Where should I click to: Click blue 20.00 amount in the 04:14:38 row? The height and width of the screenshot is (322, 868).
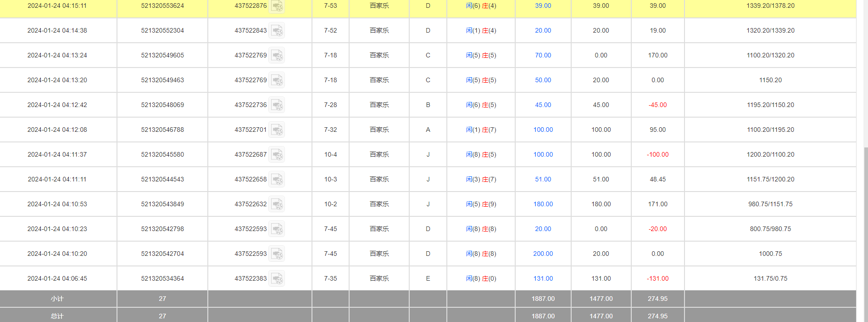543,30
